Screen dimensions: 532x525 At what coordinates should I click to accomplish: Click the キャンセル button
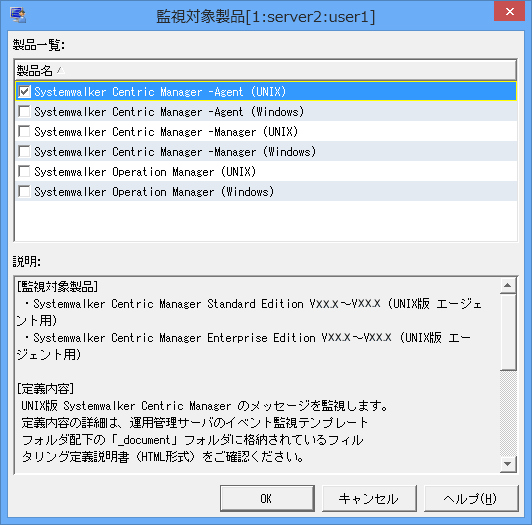[x=369, y=498]
